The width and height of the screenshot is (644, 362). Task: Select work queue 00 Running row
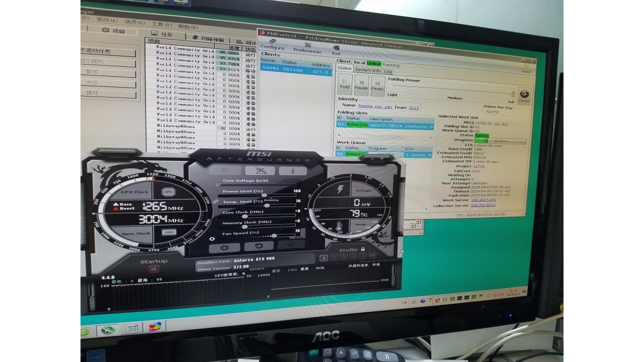coord(384,154)
